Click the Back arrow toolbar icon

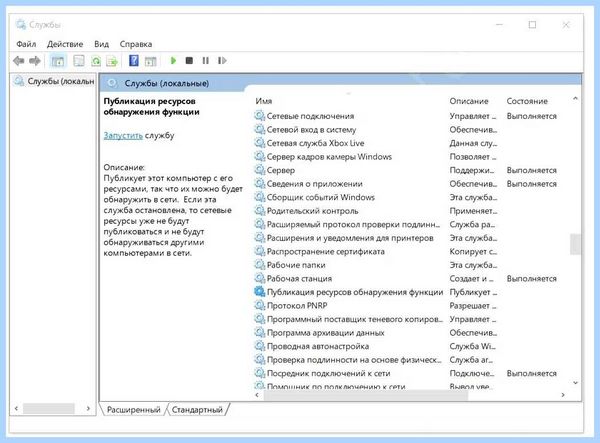[x=18, y=60]
